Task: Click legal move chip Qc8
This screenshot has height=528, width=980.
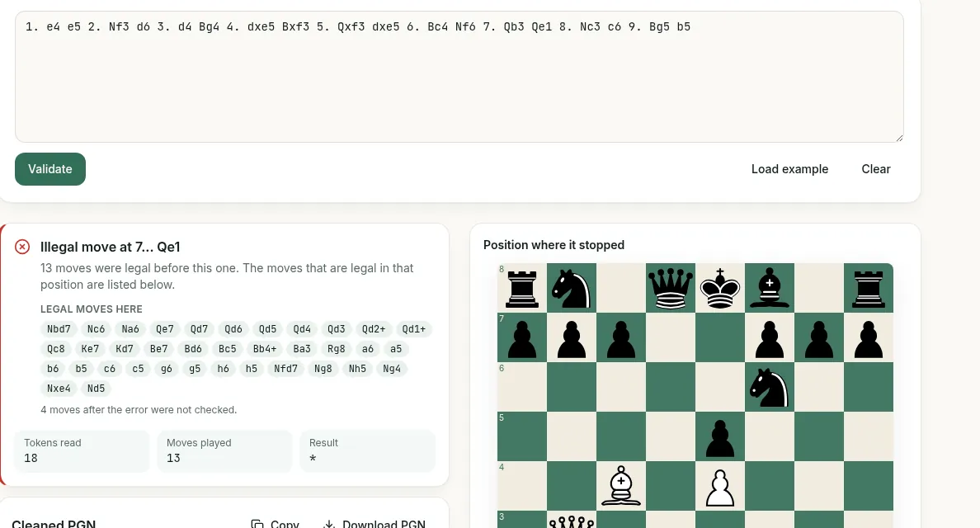Action: click(55, 349)
